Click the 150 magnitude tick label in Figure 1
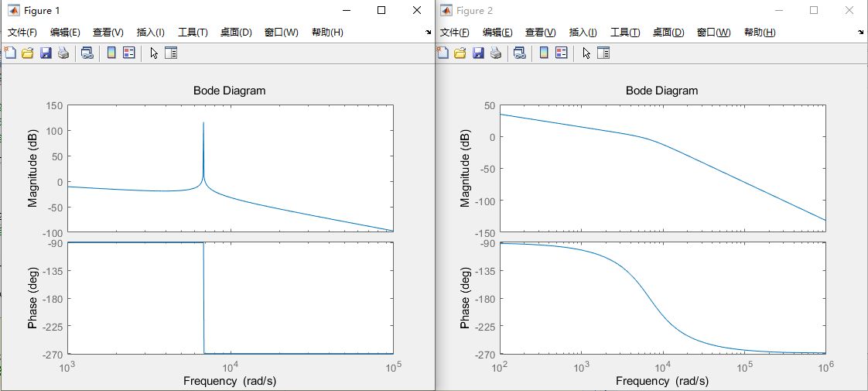Screen dimensions: 868x391 coord(53,106)
